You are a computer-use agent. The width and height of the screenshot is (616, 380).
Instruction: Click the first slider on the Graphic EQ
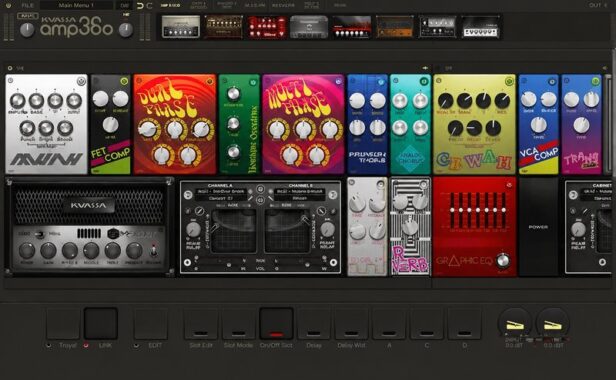tap(453, 210)
